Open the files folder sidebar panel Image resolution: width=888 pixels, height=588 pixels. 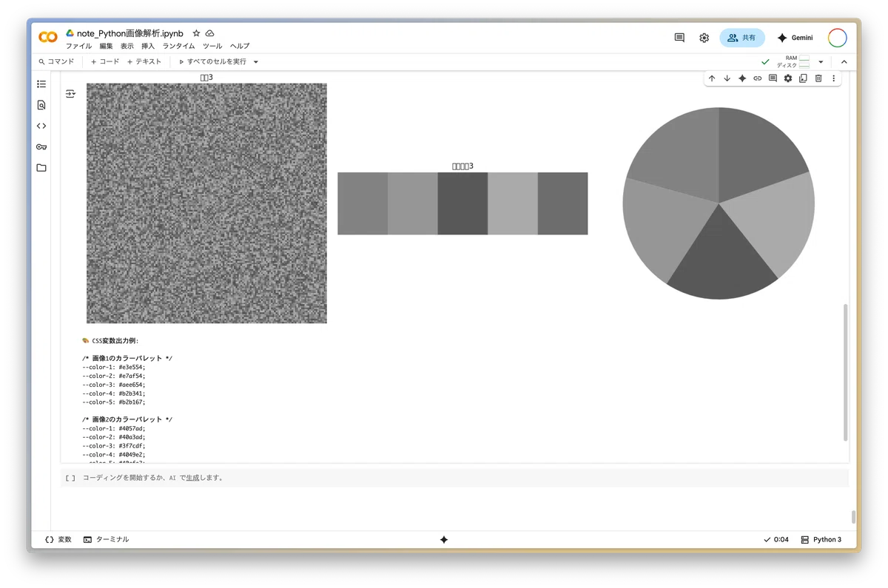[x=41, y=168]
